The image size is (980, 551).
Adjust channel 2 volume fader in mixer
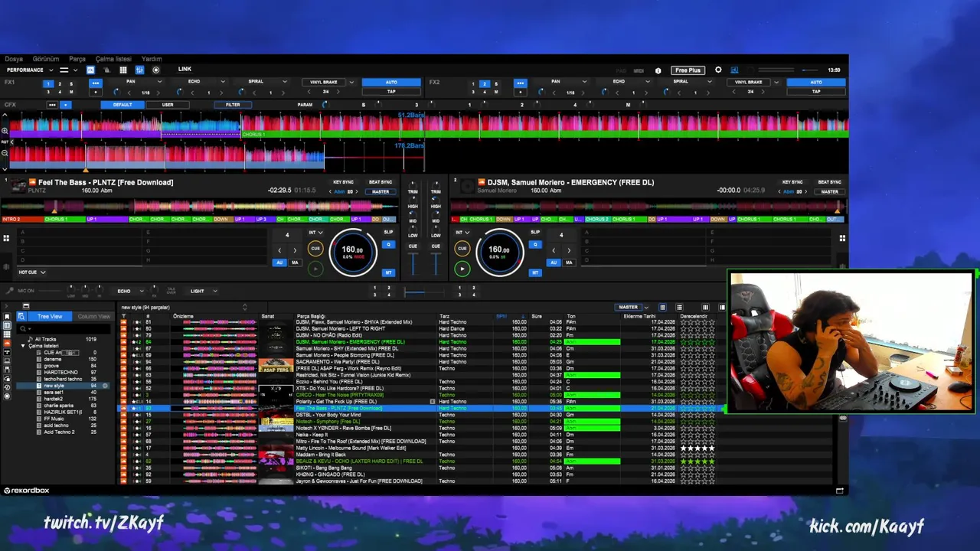tap(435, 264)
